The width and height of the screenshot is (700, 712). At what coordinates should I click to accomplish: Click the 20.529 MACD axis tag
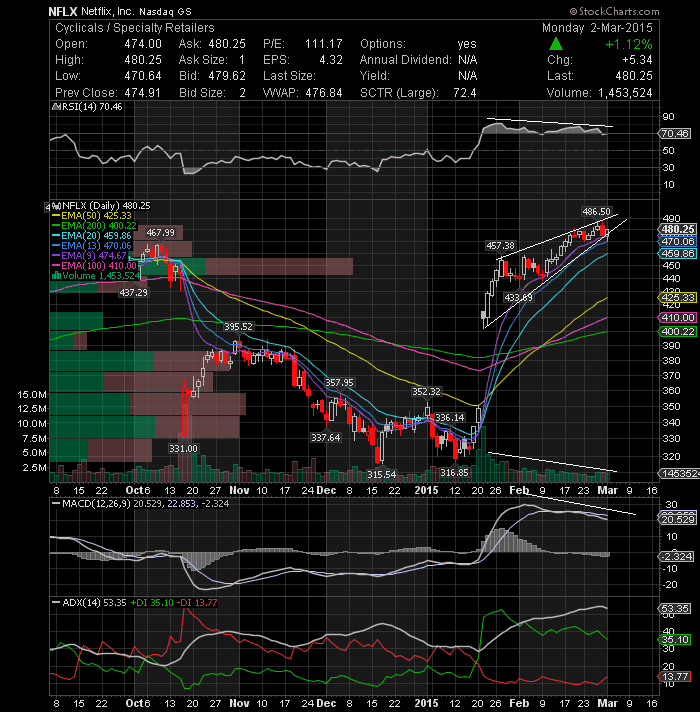678,519
